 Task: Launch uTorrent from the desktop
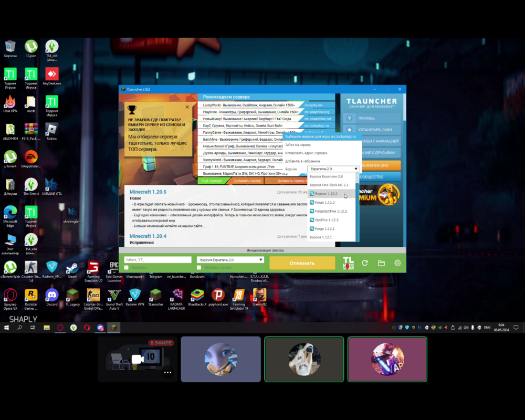coord(10,159)
